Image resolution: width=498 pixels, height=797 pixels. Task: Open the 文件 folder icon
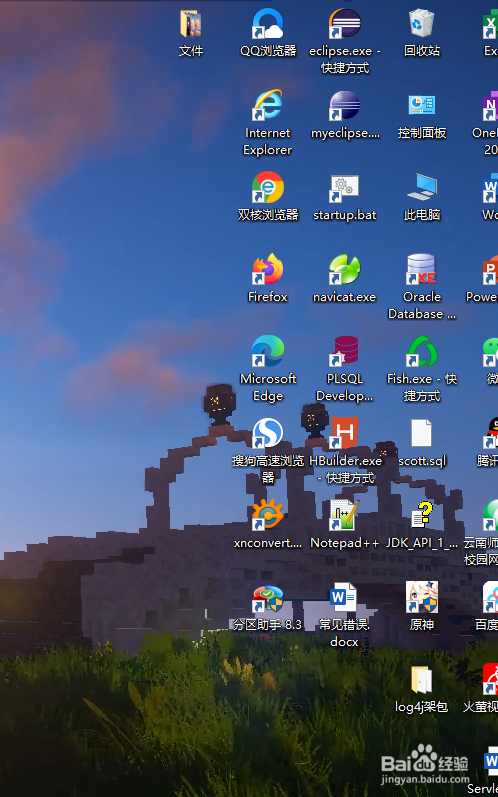click(x=191, y=24)
